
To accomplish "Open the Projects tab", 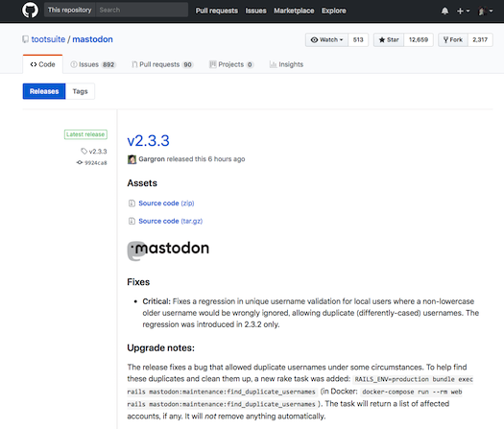I will click(x=231, y=64).
